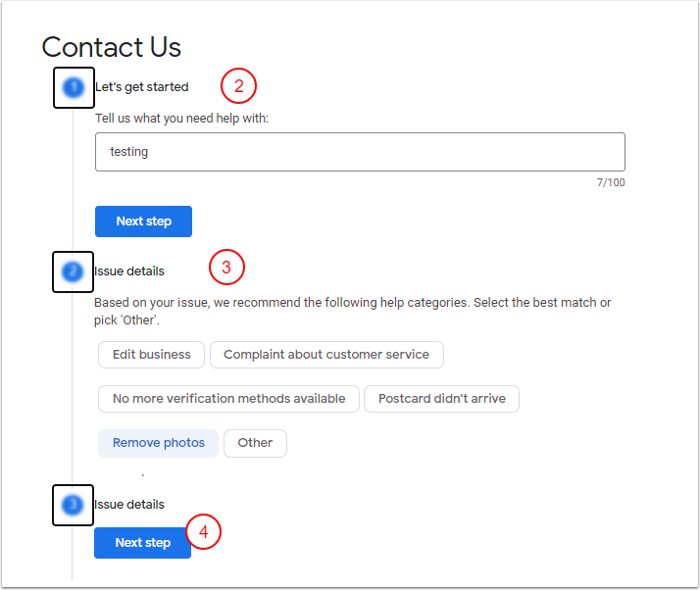This screenshot has height=590, width=700.
Task: Choose the 'Other' help category chip
Action: coord(255,443)
